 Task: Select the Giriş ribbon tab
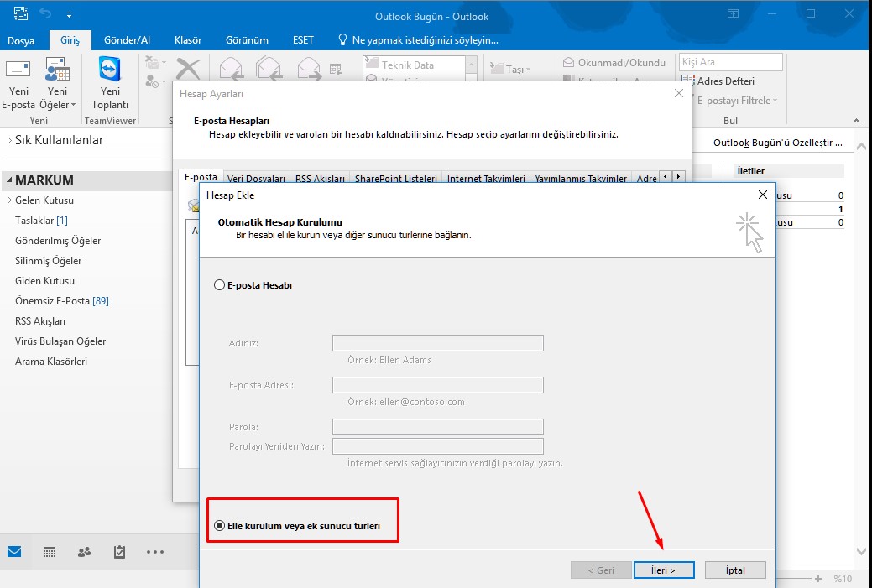(x=70, y=40)
